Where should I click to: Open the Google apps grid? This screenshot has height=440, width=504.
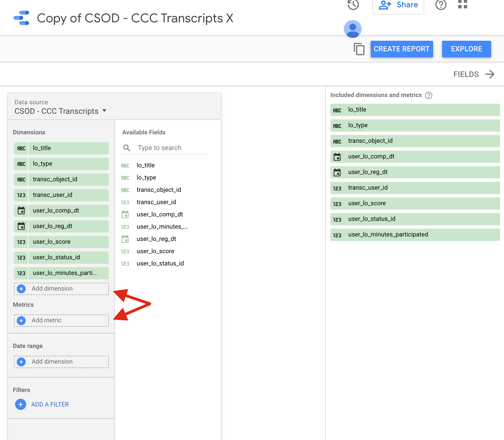tap(462, 4)
